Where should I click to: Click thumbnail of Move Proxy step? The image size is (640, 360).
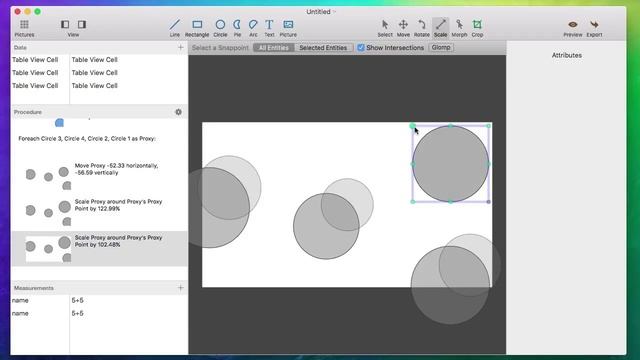coord(48,178)
